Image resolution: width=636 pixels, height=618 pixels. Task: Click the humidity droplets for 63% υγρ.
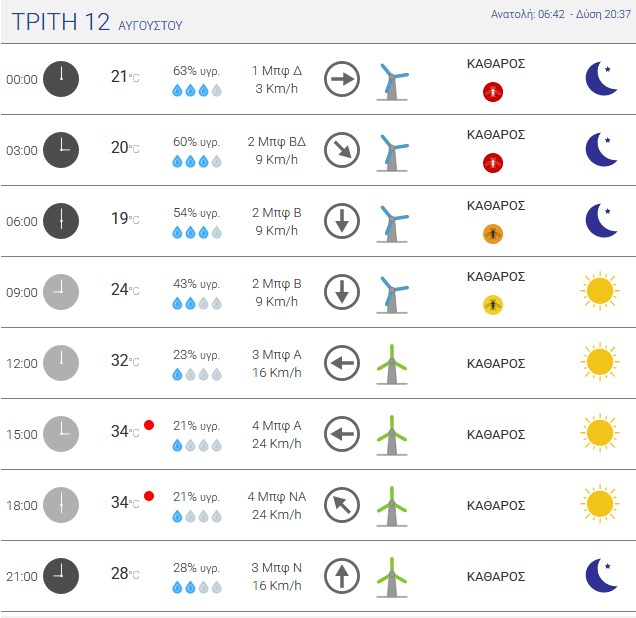pyautogui.click(x=197, y=90)
